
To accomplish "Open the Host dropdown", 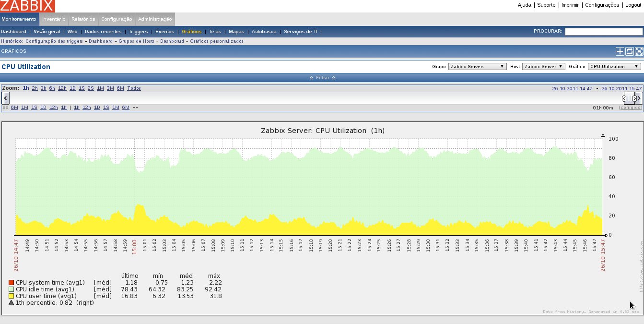I will 544,67.
